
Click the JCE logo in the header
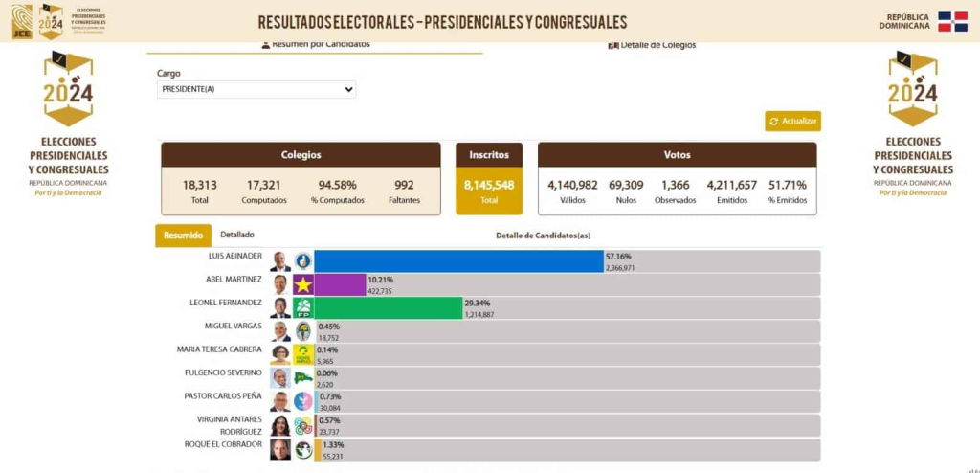pyautogui.click(x=22, y=21)
